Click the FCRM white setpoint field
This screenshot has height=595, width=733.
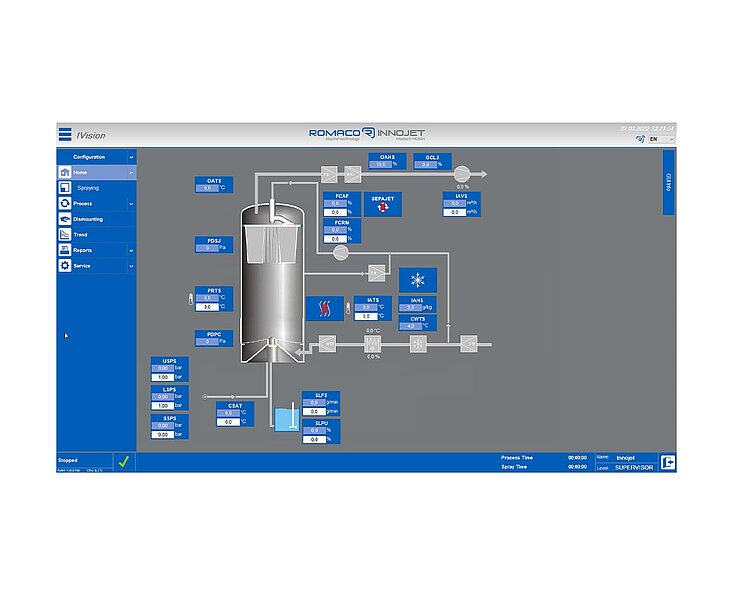[x=335, y=239]
